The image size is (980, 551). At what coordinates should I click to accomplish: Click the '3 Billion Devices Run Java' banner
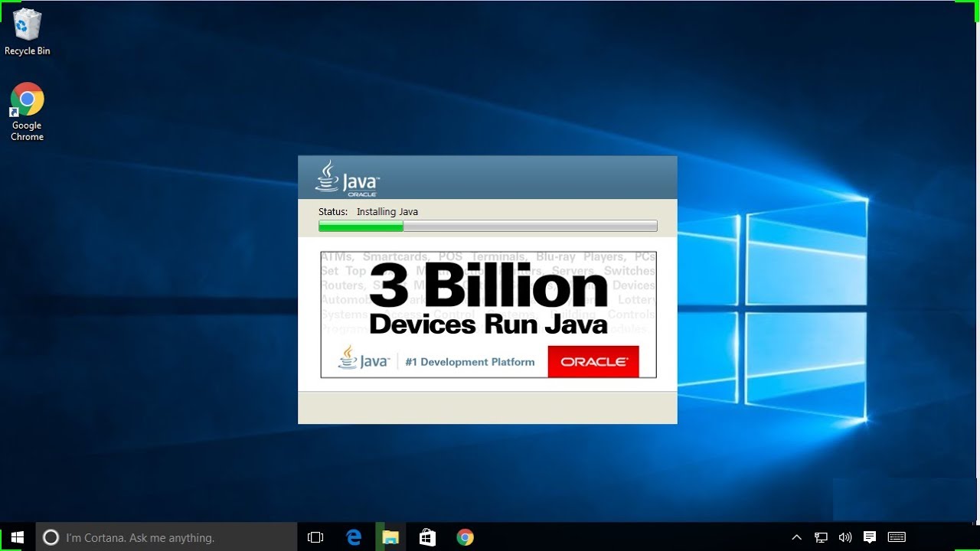click(x=488, y=315)
